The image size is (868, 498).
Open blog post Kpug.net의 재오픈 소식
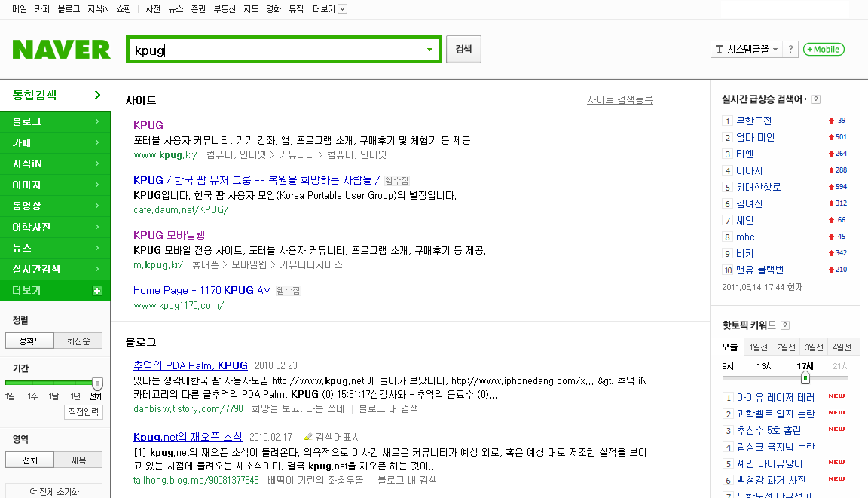188,436
